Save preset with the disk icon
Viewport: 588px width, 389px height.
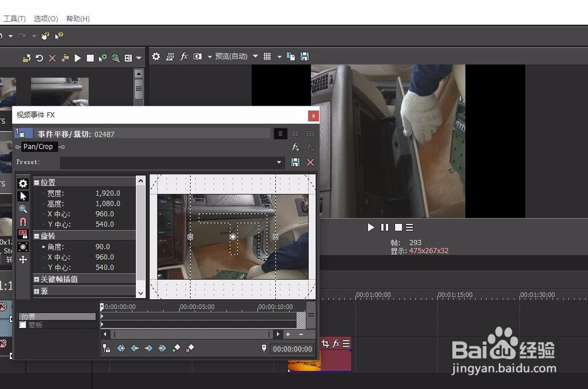tap(296, 162)
